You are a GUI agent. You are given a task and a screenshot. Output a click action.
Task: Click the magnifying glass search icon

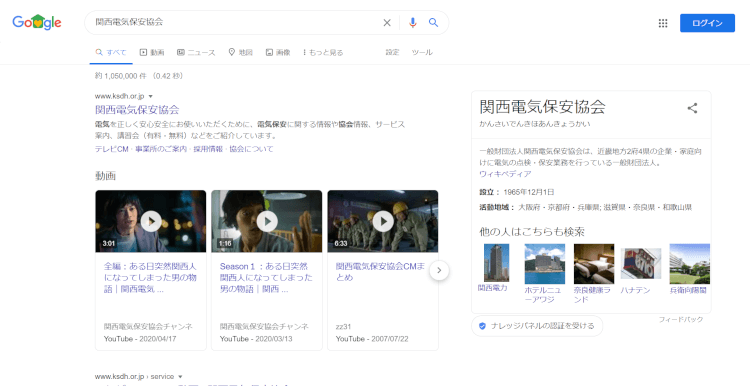pyautogui.click(x=433, y=22)
